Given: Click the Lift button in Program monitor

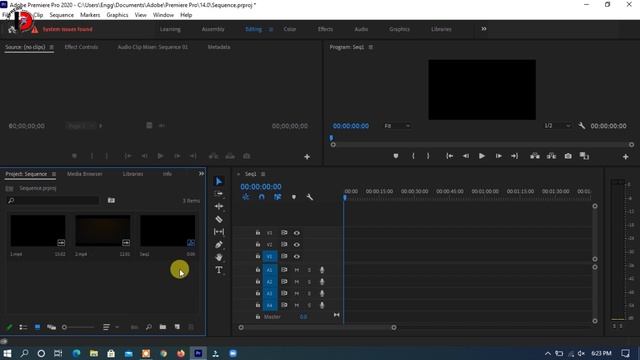Looking at the screenshot, I should (535, 156).
